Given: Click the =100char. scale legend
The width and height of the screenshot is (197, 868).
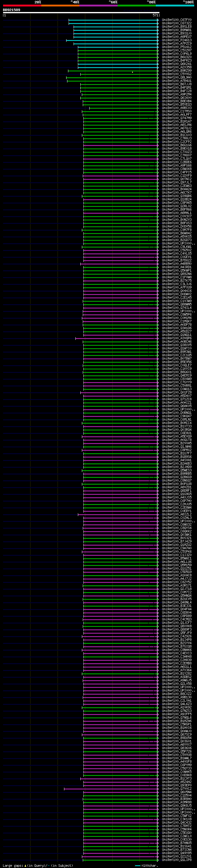Looking at the screenshot, I should (146, 865).
